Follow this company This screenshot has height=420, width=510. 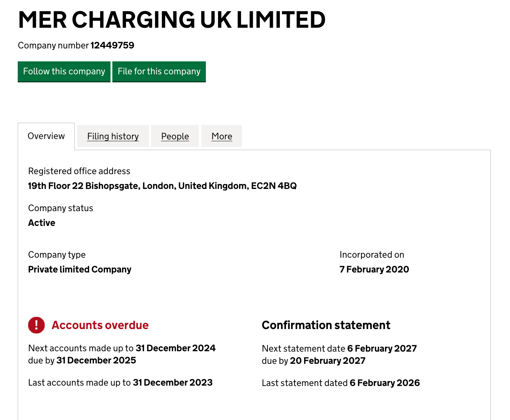64,71
